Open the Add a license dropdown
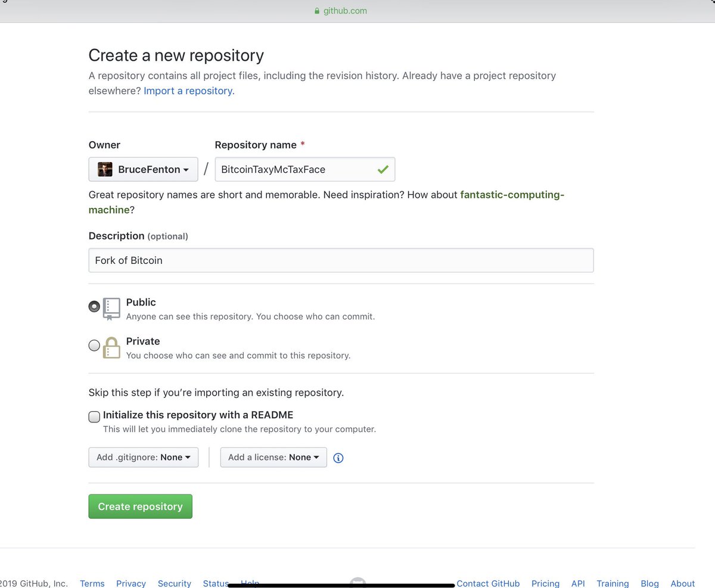 (273, 457)
